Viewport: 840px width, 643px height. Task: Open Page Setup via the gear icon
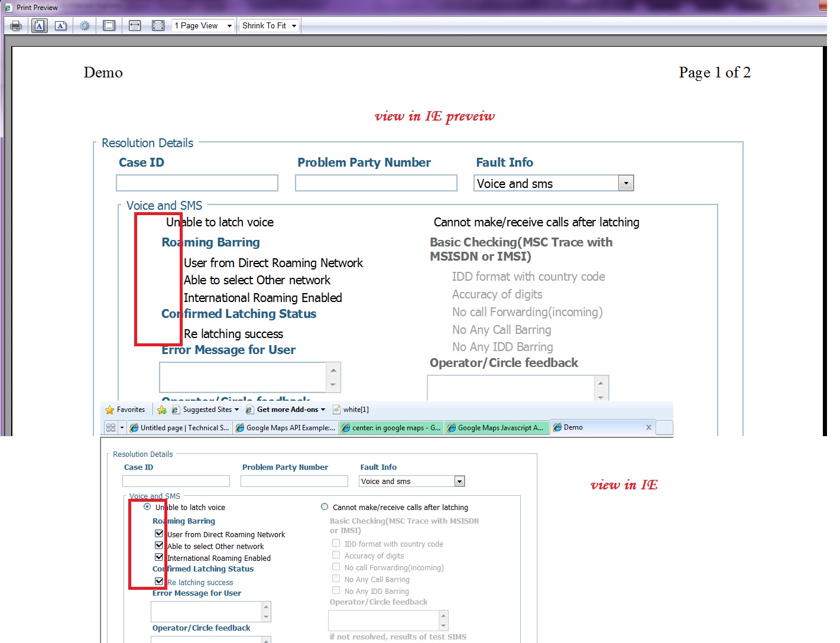tap(85, 25)
